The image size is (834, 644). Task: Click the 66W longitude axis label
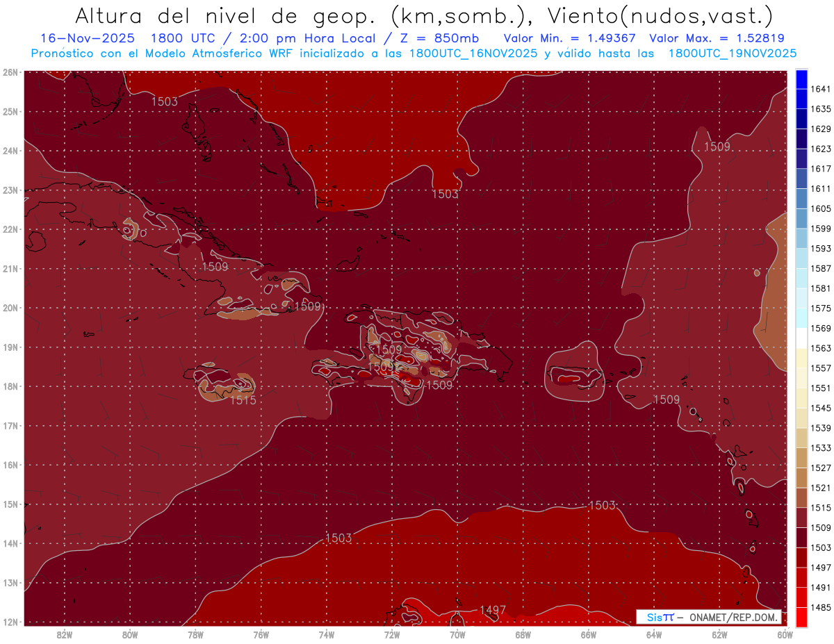pyautogui.click(x=588, y=634)
